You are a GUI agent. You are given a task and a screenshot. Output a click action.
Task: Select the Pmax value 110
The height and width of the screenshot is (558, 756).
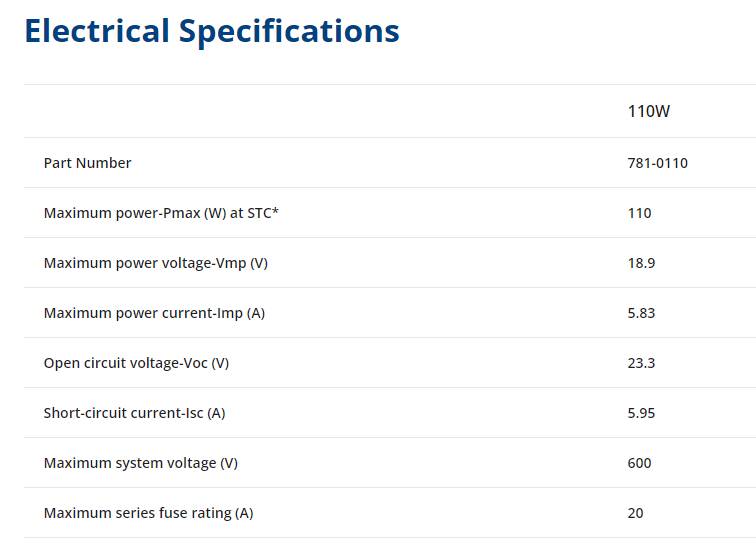tap(639, 213)
